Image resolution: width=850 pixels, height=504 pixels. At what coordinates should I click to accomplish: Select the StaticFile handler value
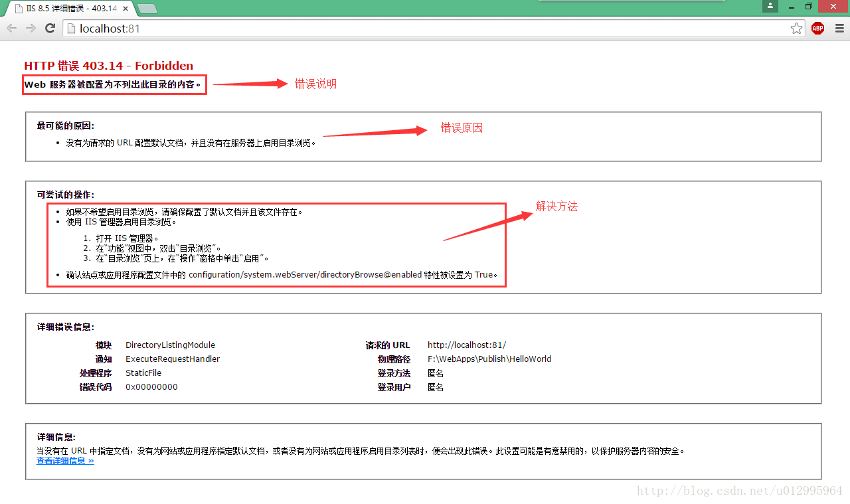pos(143,373)
